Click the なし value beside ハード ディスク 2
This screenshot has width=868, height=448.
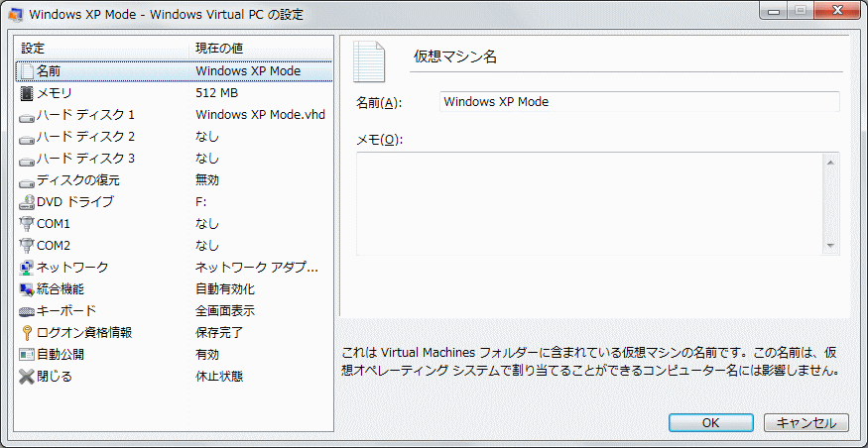coord(207,137)
